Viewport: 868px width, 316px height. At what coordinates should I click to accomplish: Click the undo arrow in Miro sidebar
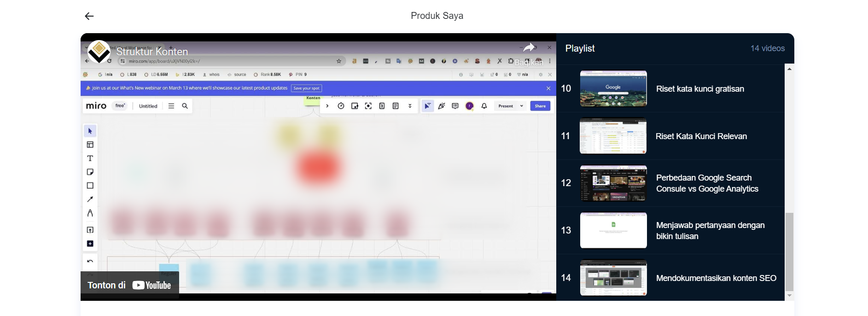(90, 261)
